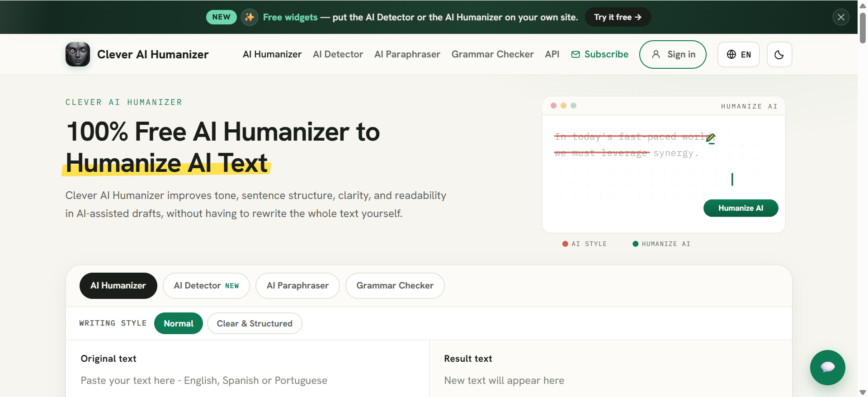Click the page vertical scrollbar thumb

[x=863, y=27]
